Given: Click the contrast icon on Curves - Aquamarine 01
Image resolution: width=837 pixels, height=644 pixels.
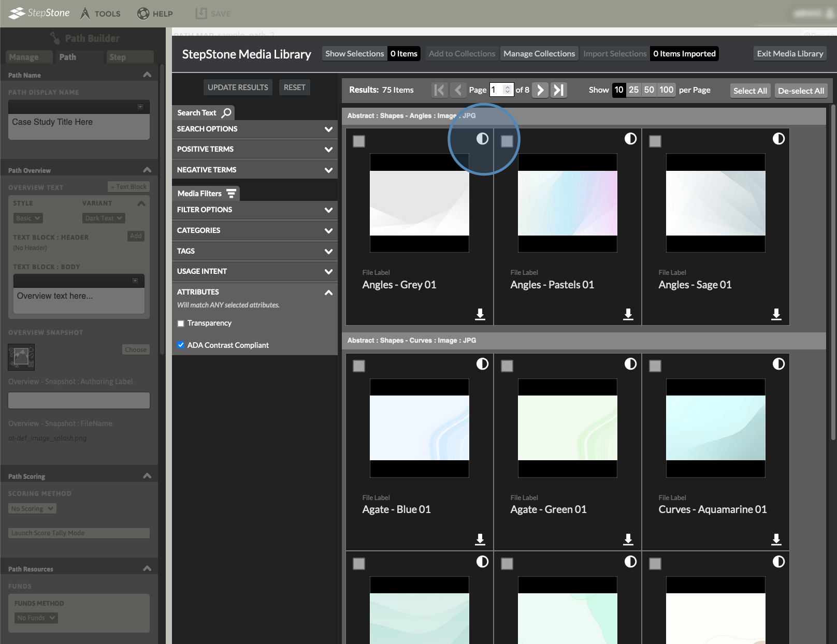Looking at the screenshot, I should [778, 364].
